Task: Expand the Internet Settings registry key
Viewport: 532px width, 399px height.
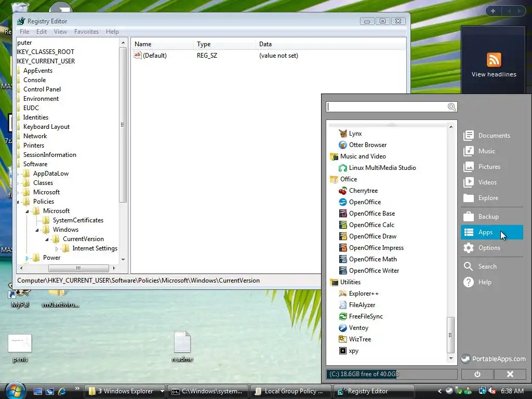Action: pos(57,249)
